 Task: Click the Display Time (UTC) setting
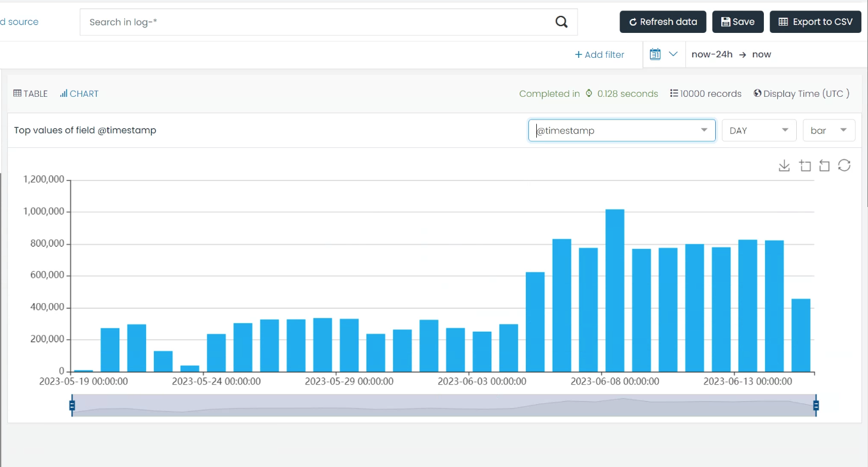pyautogui.click(x=801, y=94)
